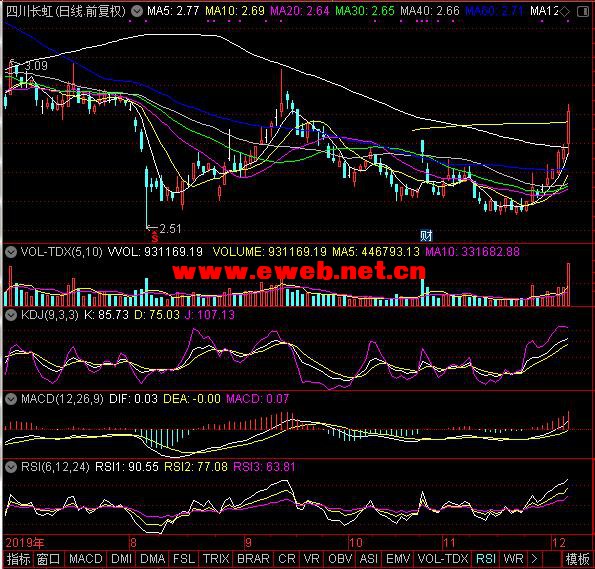Choose the TRIX indicator tab
Image resolution: width=595 pixels, height=569 pixels.
216,559
